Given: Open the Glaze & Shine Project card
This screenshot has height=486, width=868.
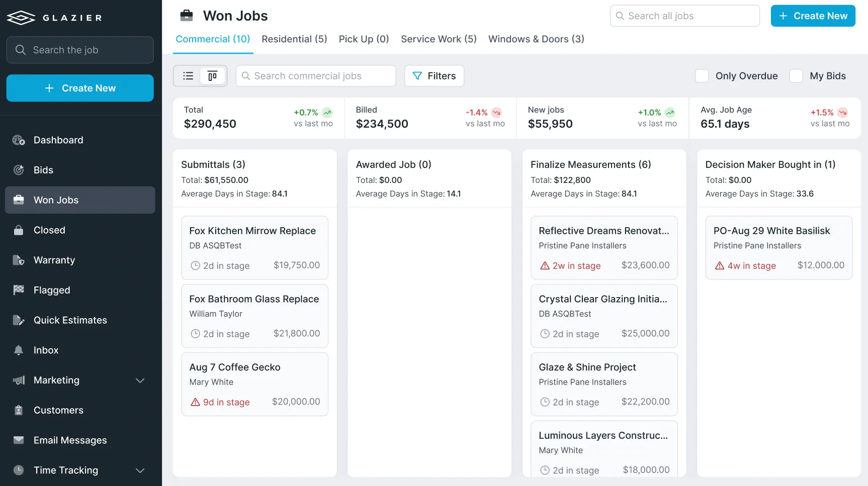Looking at the screenshot, I should point(604,384).
